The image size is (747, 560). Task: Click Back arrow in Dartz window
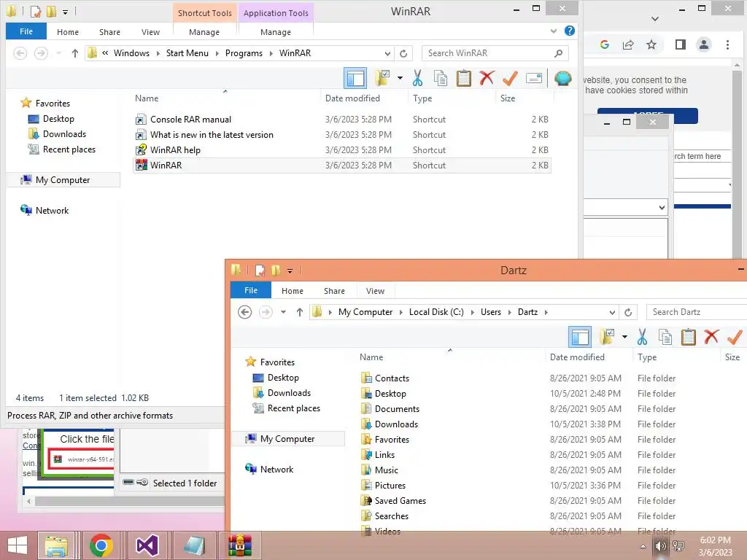click(245, 312)
